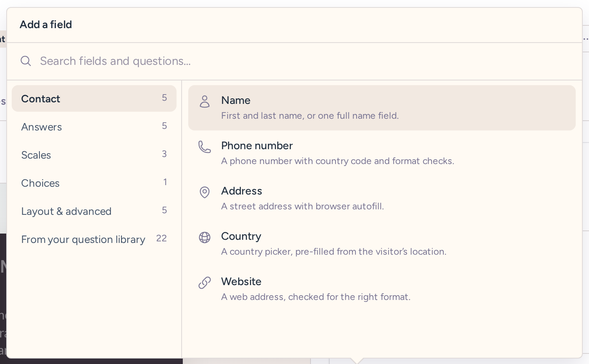Browse From your question library
Screen dimensions: 589x364
coord(94,239)
